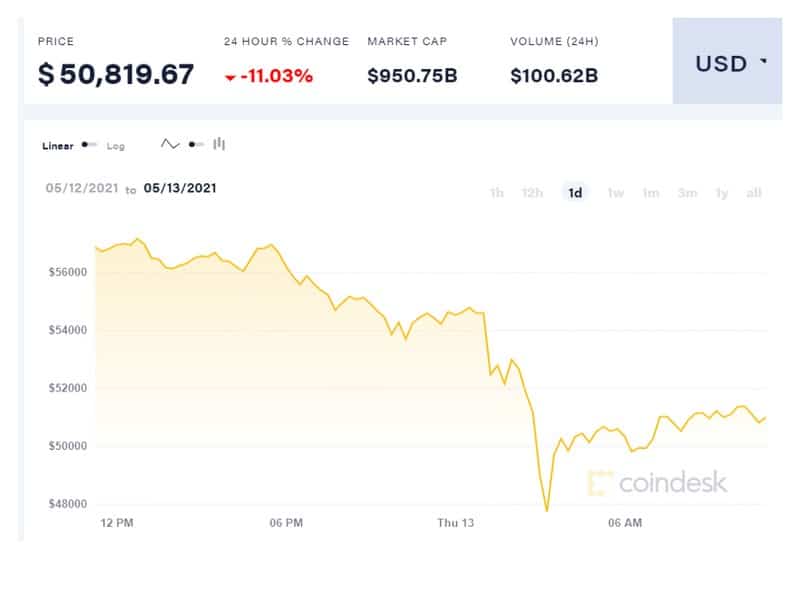
Task: Select the 1d time range
Action: (x=575, y=193)
